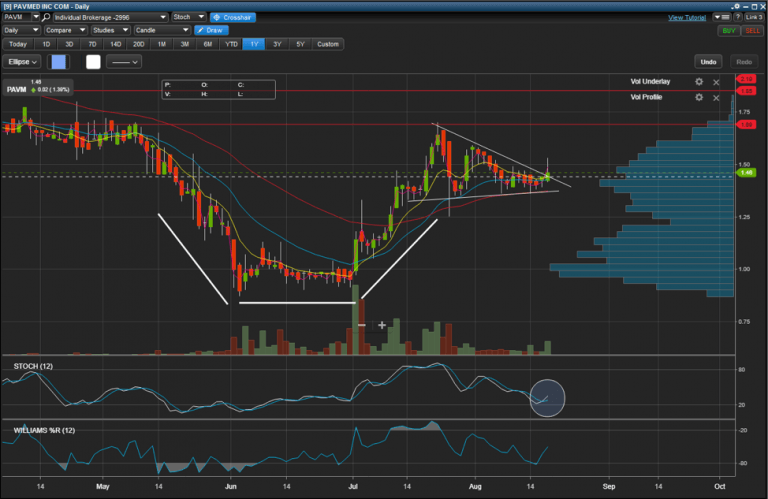
Task: Click the STOCH (12) indicator label
Action: point(33,366)
